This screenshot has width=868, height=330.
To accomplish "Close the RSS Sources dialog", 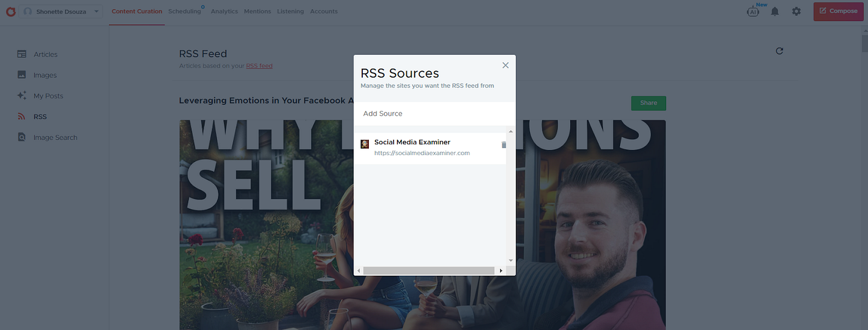I will (x=506, y=65).
